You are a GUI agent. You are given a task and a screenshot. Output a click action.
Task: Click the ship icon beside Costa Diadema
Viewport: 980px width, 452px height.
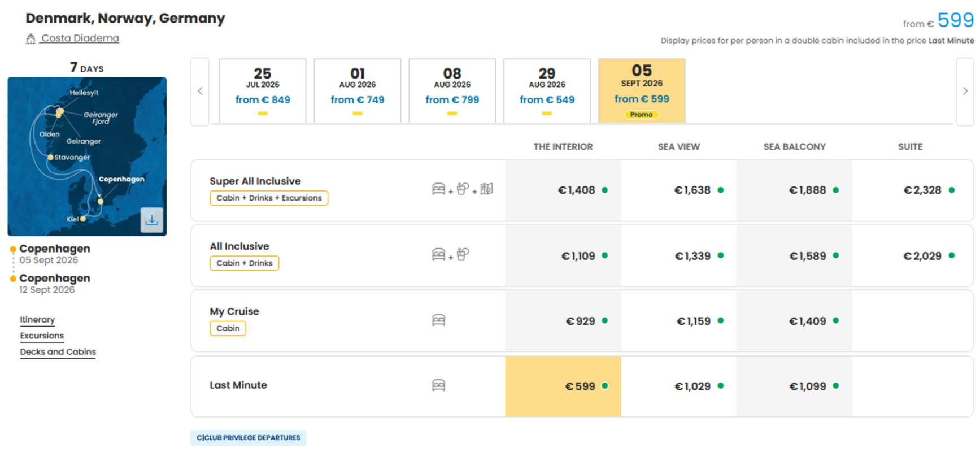31,38
